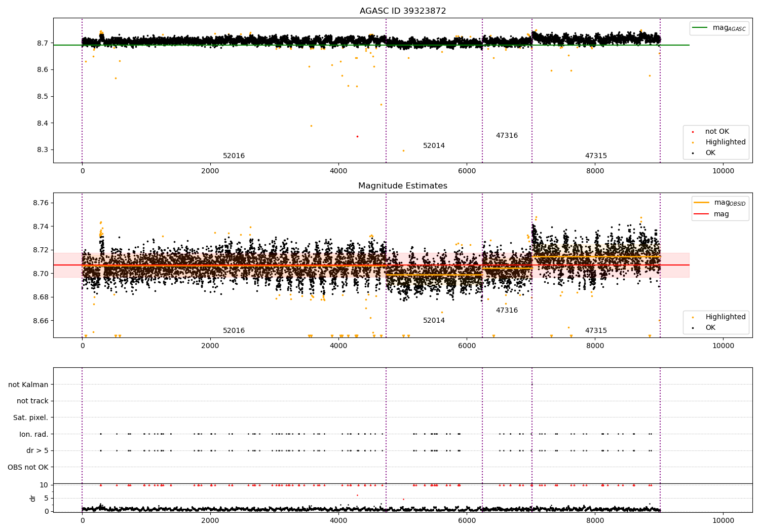Click the orange outlier point at 8.3 in top plot
760x532 pixels.
point(403,150)
